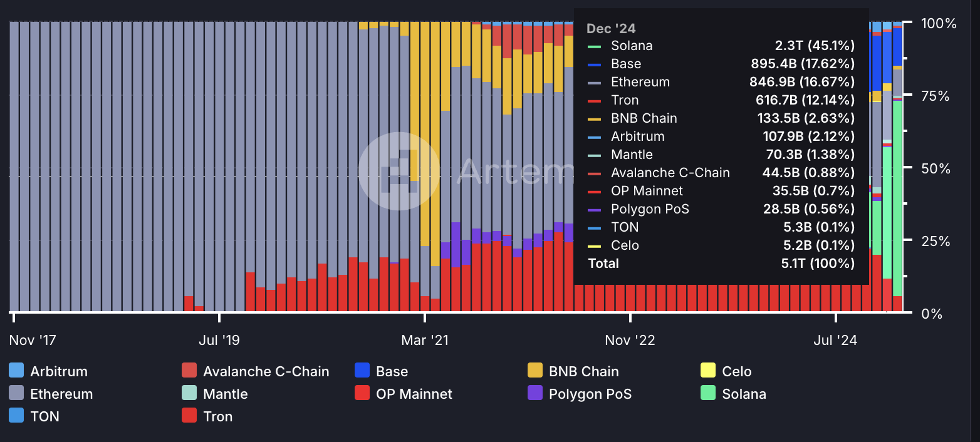Viewport: 980px width, 442px height.
Task: Select the Jul '24 axis tick
Action: (835, 340)
